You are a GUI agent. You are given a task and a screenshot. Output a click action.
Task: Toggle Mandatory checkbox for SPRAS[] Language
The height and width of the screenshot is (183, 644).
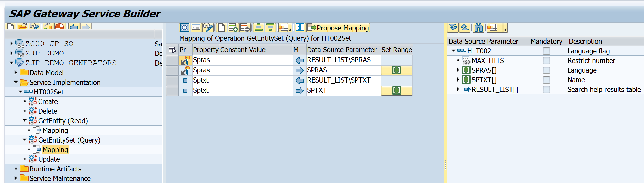point(546,70)
